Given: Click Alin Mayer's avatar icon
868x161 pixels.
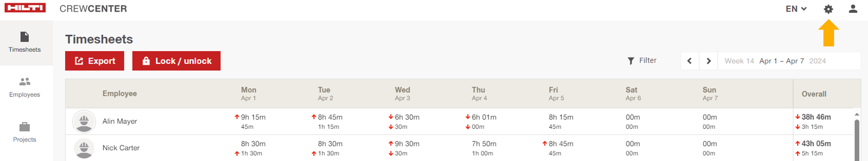Looking at the screenshot, I should click(84, 121).
